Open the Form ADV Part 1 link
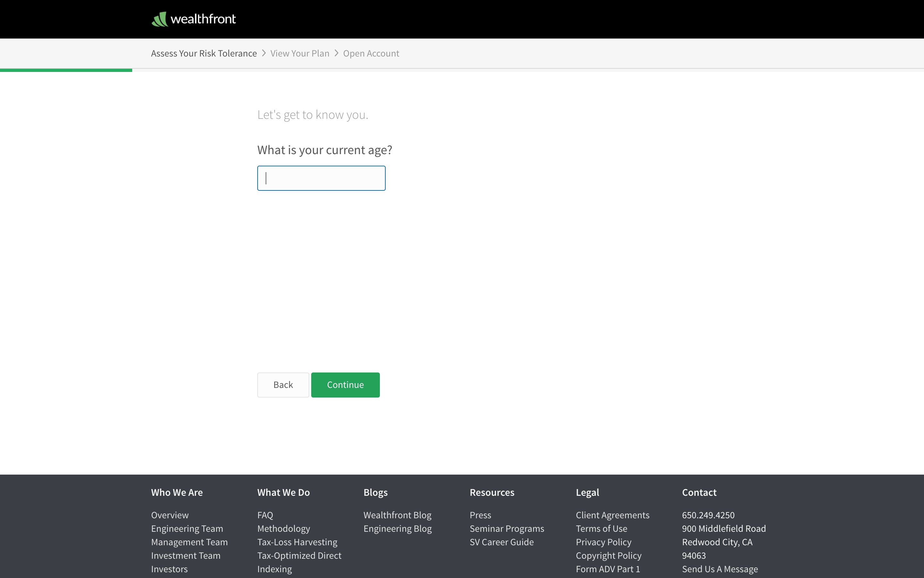This screenshot has height=578, width=924. pyautogui.click(x=608, y=569)
